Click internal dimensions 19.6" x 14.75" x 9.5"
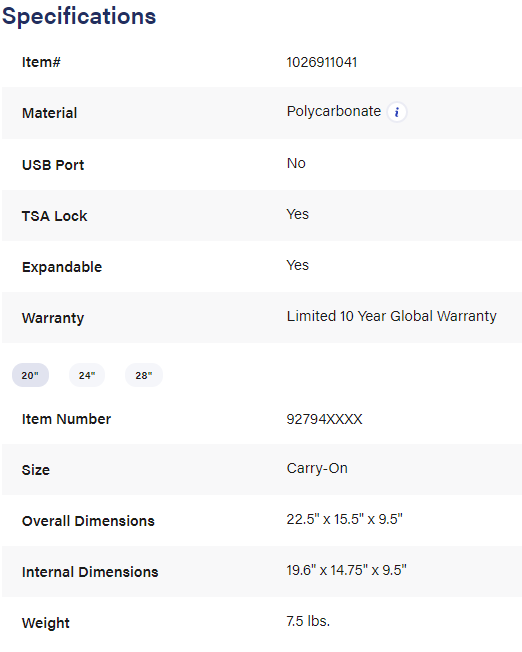Image resolution: width=522 pixels, height=652 pixels. point(346,570)
